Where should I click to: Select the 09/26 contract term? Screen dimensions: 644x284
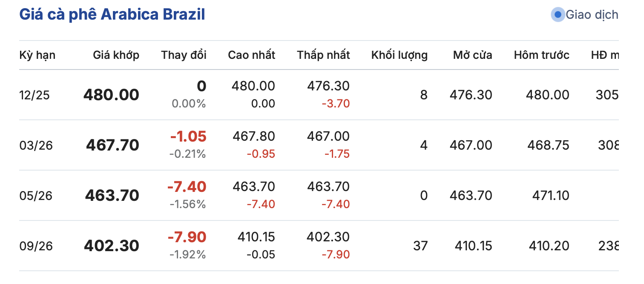pyautogui.click(x=36, y=246)
